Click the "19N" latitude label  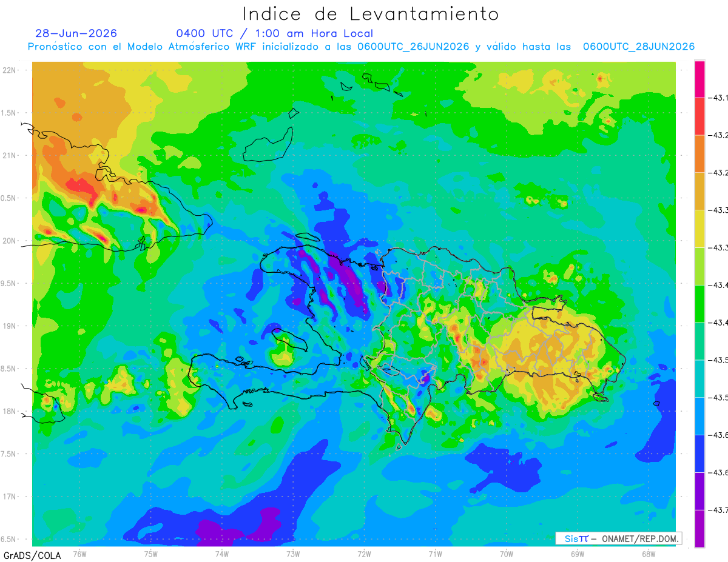10,326
